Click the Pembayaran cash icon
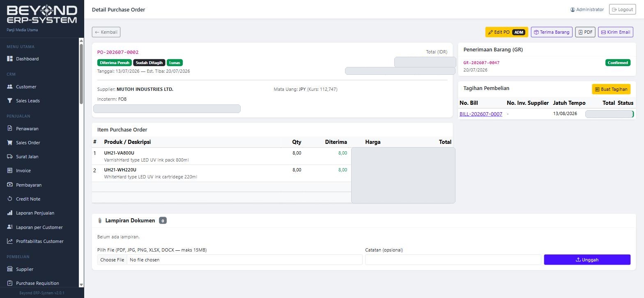 pos(10,185)
